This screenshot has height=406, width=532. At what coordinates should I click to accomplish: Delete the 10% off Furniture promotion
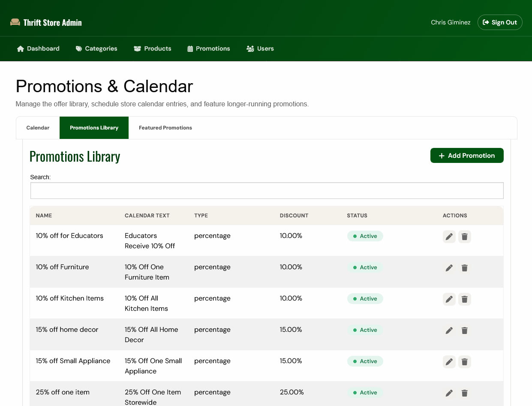(465, 268)
